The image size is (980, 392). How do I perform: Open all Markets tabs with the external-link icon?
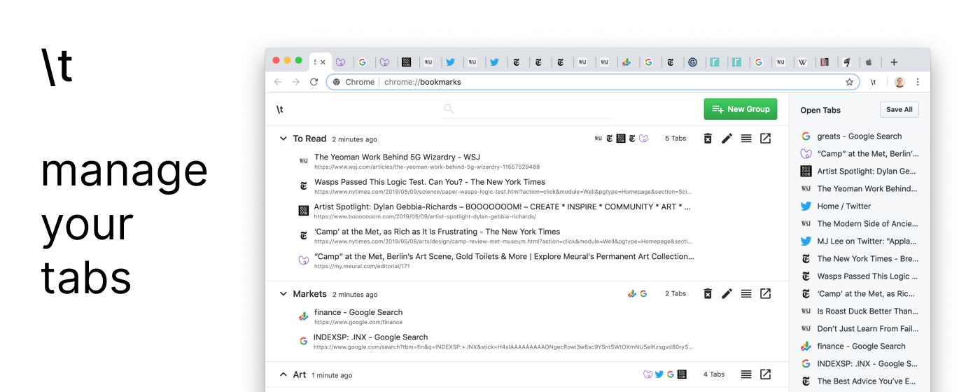765,294
